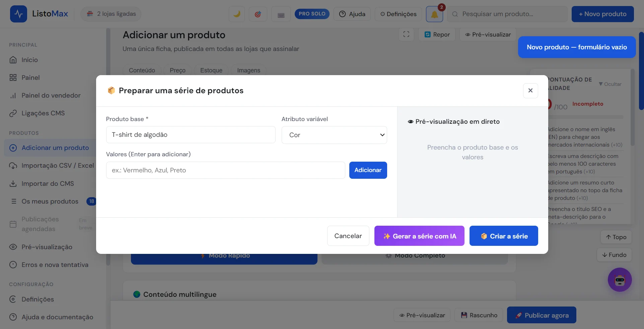Image resolution: width=644 pixels, height=329 pixels.
Task: Open Definições in sidebar
Action: click(x=38, y=299)
